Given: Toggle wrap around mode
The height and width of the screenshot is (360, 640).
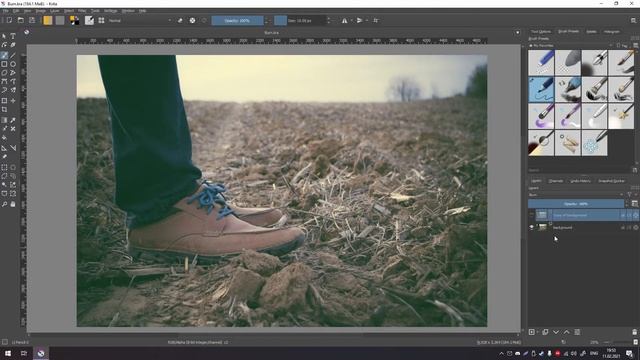Looking at the screenshot, I should [376, 20].
